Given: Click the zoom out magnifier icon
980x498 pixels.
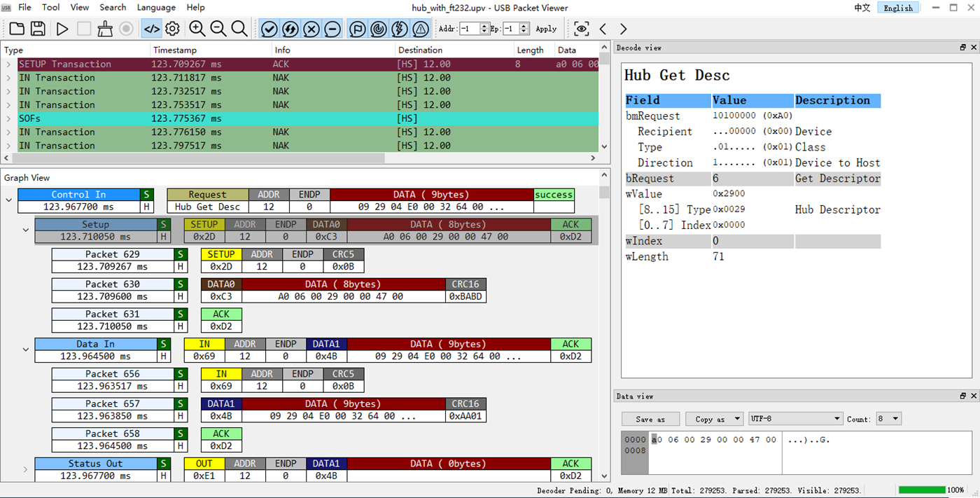Looking at the screenshot, I should (218, 29).
